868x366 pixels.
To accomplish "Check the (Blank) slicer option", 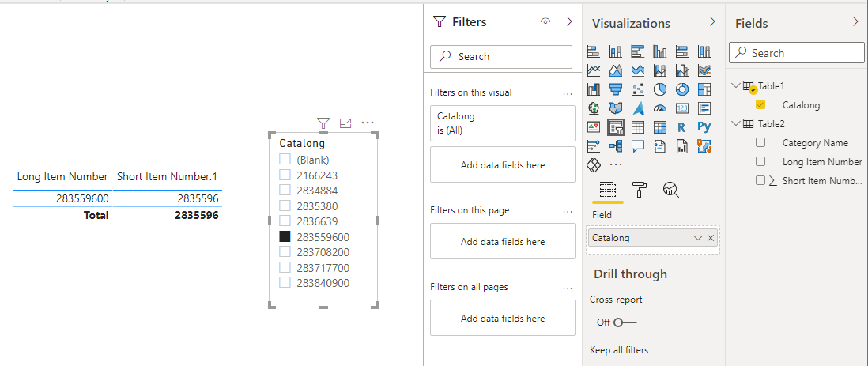I will (x=285, y=160).
